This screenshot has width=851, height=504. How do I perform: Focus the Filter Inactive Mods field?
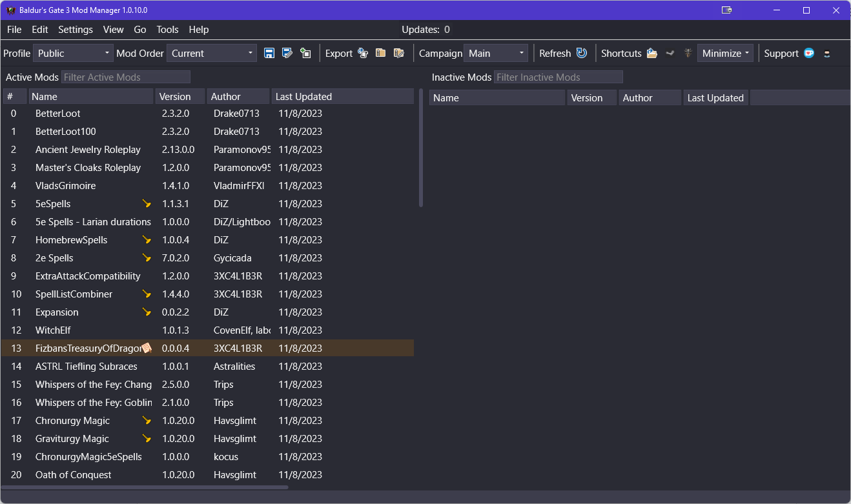coord(559,77)
